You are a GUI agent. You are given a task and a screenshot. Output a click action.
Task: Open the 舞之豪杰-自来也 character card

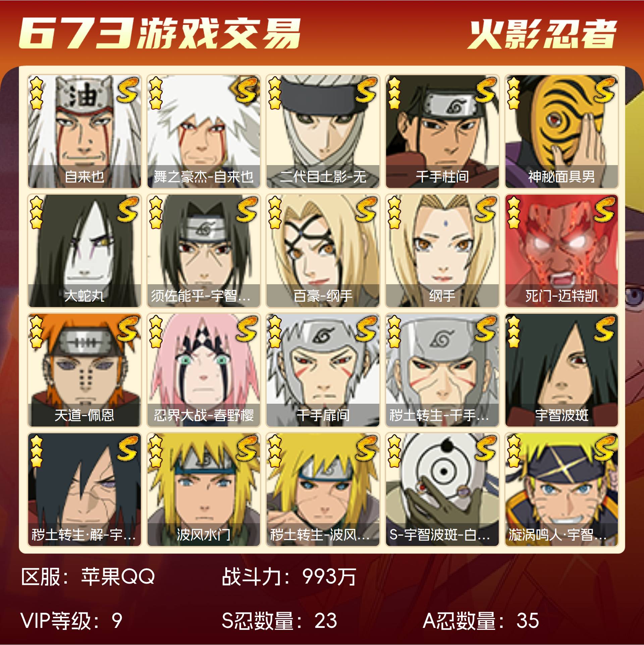tap(204, 131)
